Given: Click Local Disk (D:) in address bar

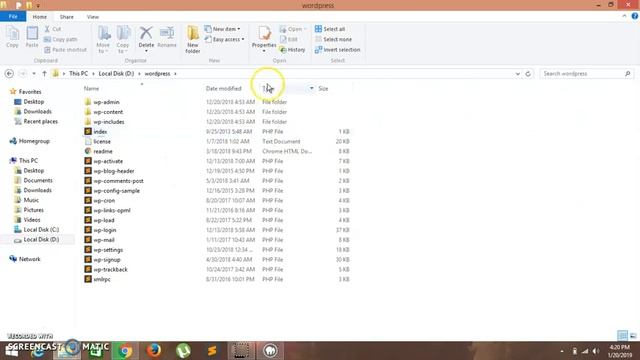Looking at the screenshot, I should [x=116, y=74].
